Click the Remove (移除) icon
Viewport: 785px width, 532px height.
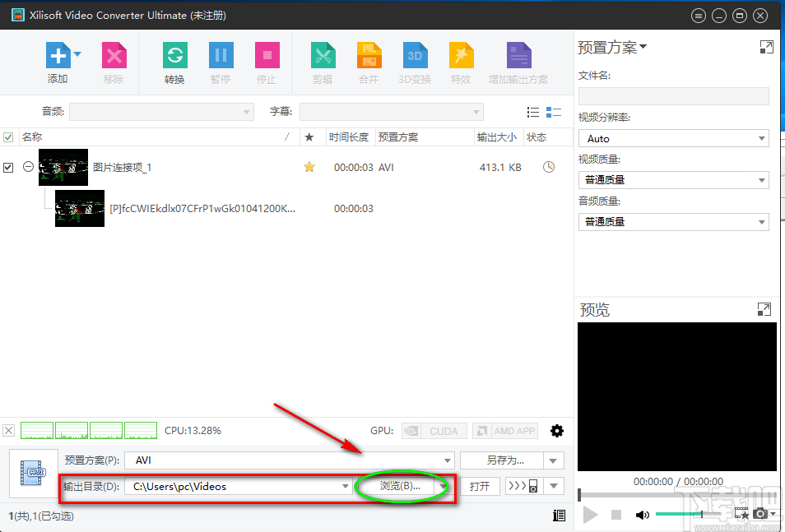pos(114,55)
